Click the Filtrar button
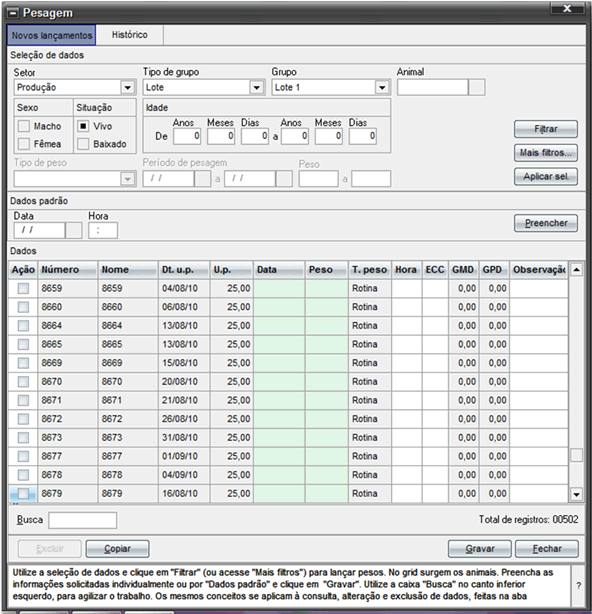This screenshot has height=614, width=592. pyautogui.click(x=546, y=129)
